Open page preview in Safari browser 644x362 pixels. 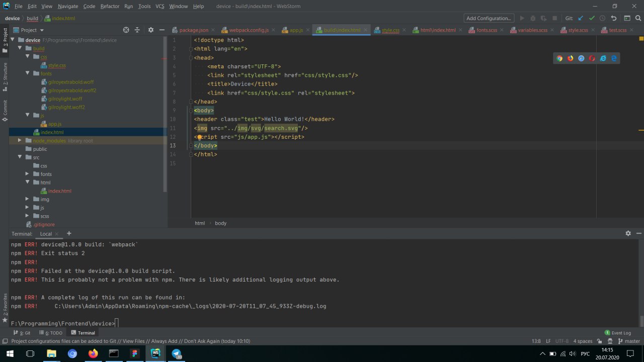tap(581, 58)
